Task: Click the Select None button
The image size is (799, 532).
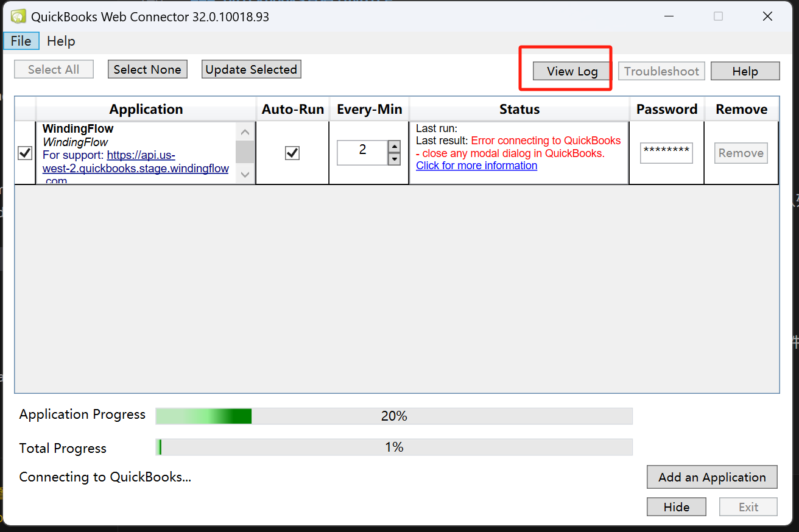Action: tap(147, 69)
